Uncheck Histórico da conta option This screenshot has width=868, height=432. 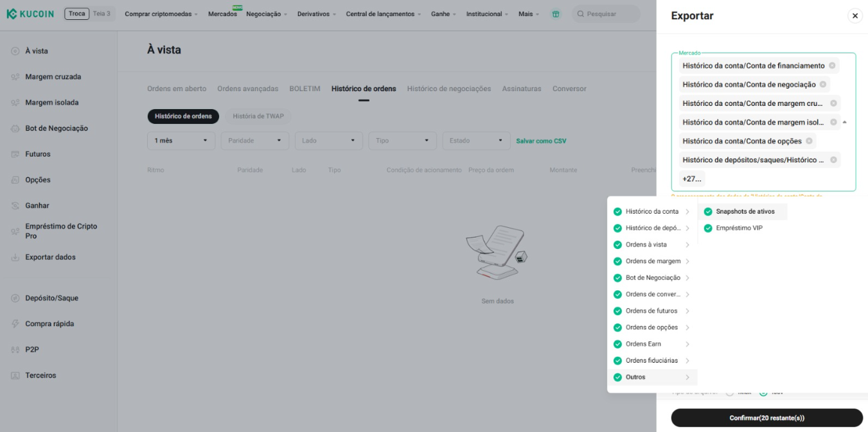617,211
